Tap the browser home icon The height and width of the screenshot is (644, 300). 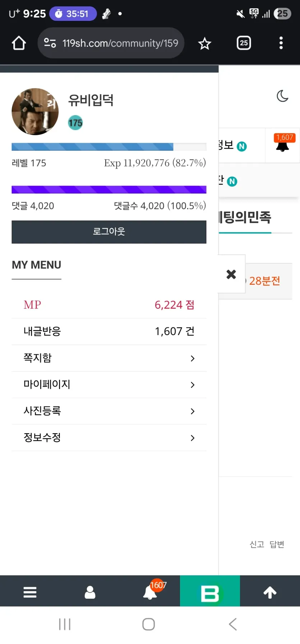pyautogui.click(x=19, y=43)
